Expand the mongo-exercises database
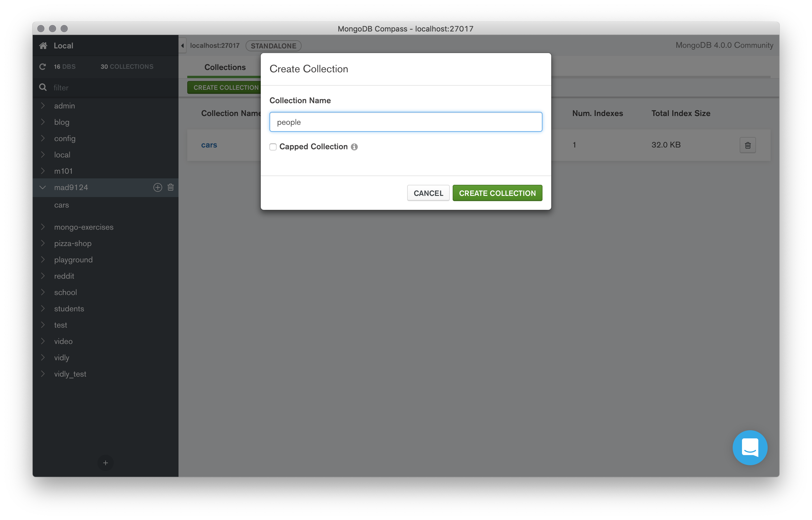Viewport: 812px width, 520px height. point(43,227)
